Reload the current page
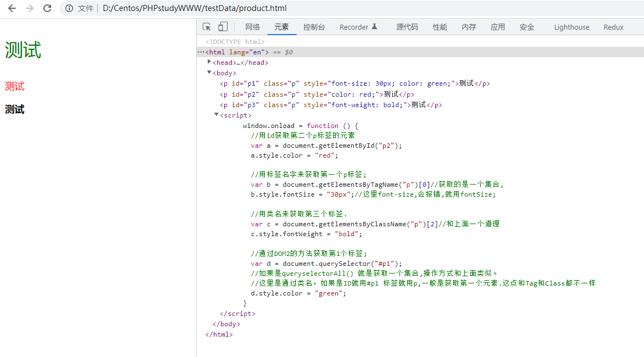 click(47, 8)
